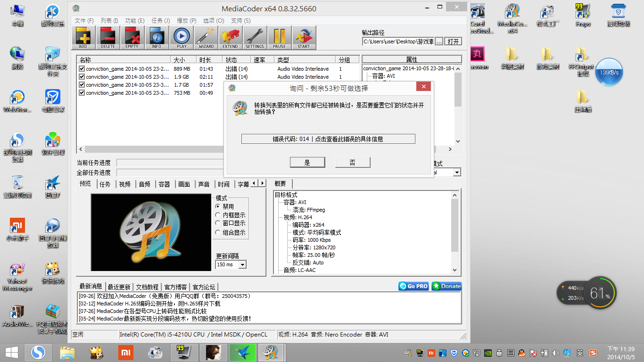Select 码率: 1000 Kbps in summary tree
The height and width of the screenshot is (362, 644).
[312, 240]
